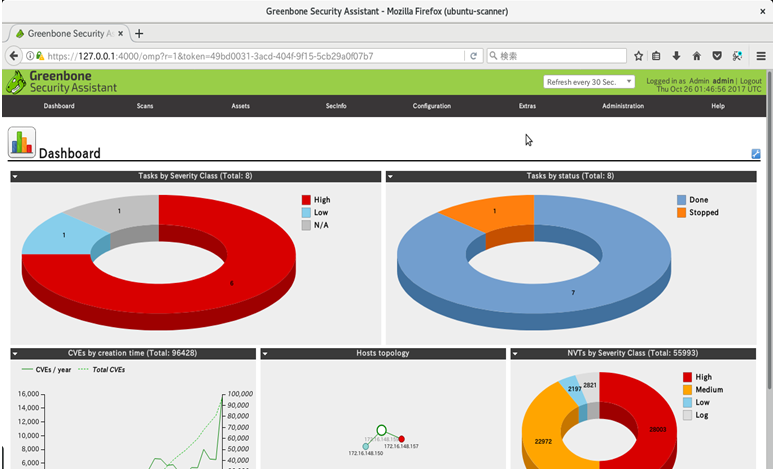Viewport: 773px width, 471px height.
Task: Click the Medium swatch in NVTs legend
Action: click(x=688, y=390)
